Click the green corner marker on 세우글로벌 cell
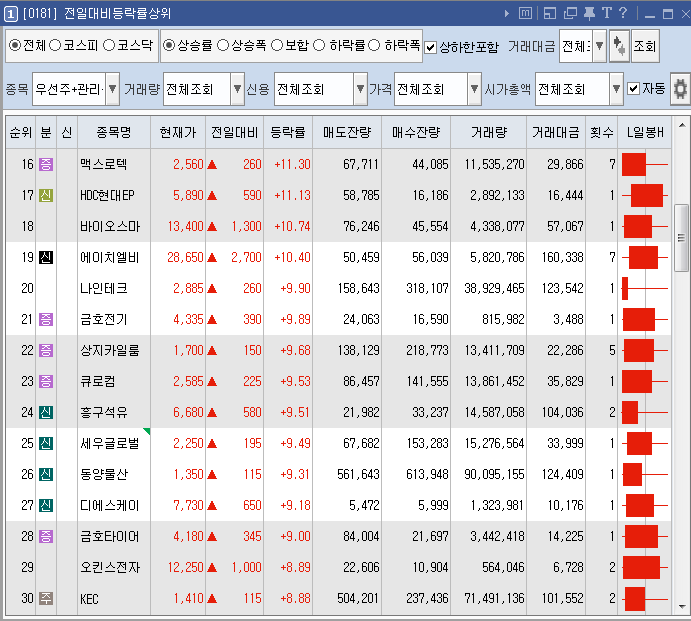 147,431
